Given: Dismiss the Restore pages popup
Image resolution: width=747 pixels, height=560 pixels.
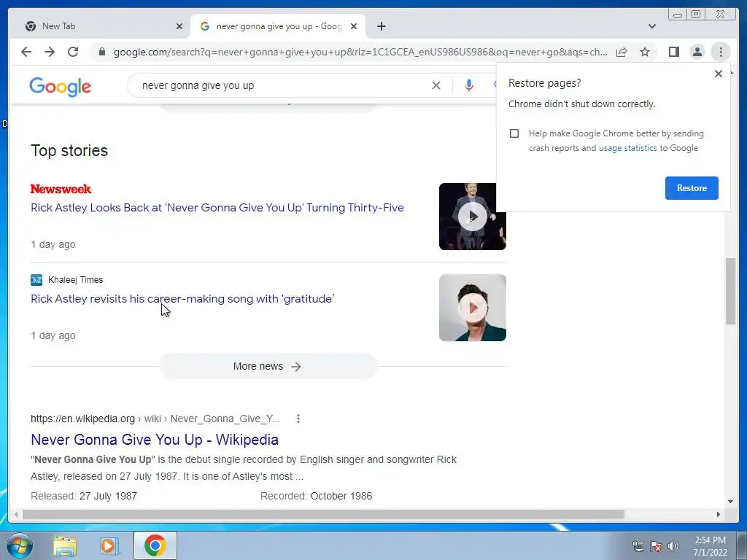Looking at the screenshot, I should click(719, 74).
